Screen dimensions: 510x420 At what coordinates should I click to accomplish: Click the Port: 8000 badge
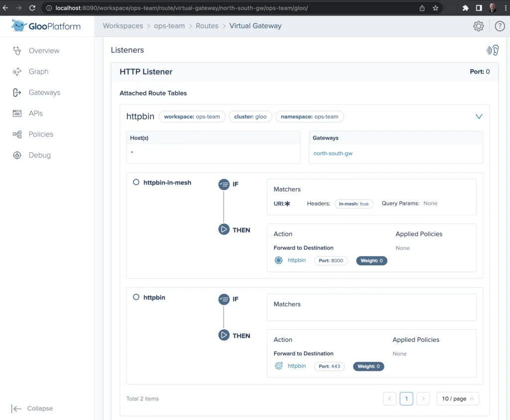[x=331, y=261]
